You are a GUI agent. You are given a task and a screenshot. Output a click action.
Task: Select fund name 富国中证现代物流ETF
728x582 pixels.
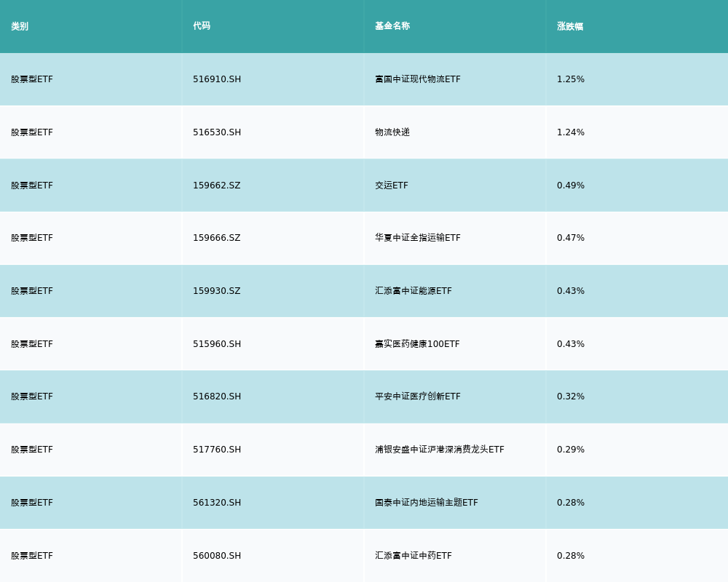click(418, 79)
